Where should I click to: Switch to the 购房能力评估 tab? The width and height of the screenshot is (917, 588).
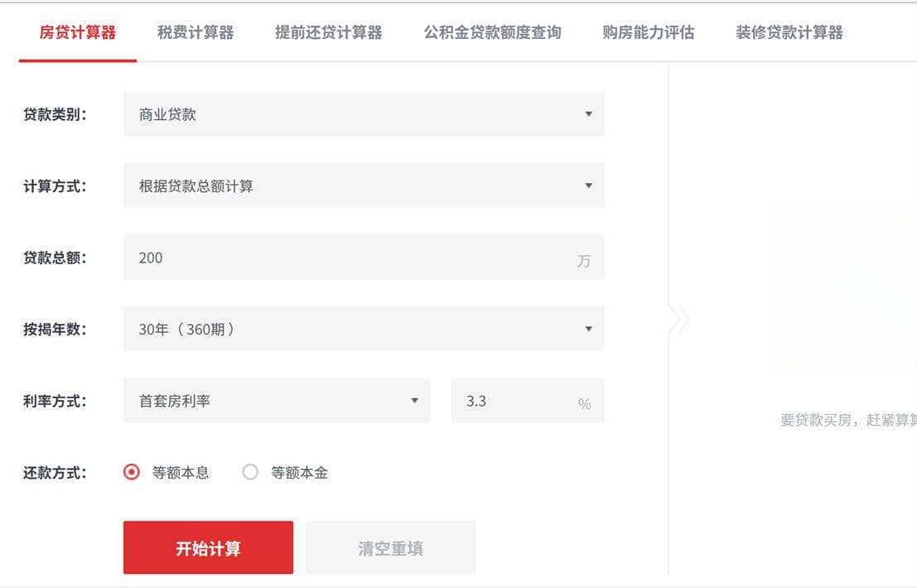[x=648, y=32]
